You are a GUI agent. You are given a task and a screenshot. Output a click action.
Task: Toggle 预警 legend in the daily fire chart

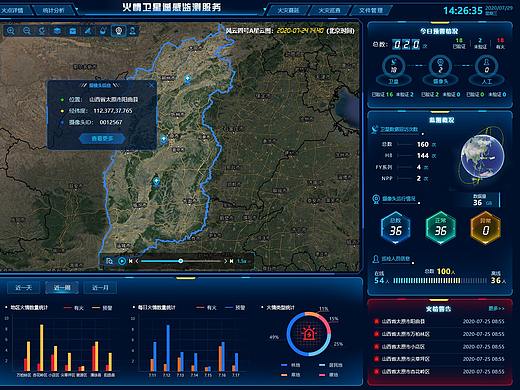(x=235, y=308)
